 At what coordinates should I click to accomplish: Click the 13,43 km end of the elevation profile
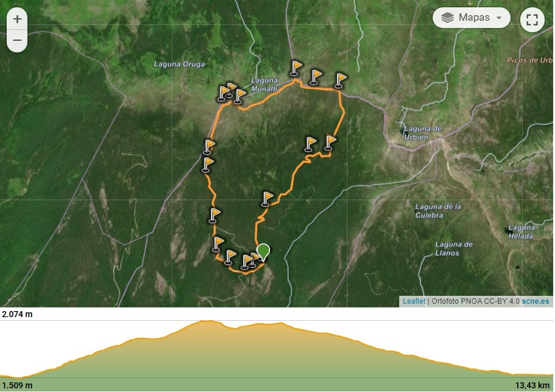click(532, 385)
